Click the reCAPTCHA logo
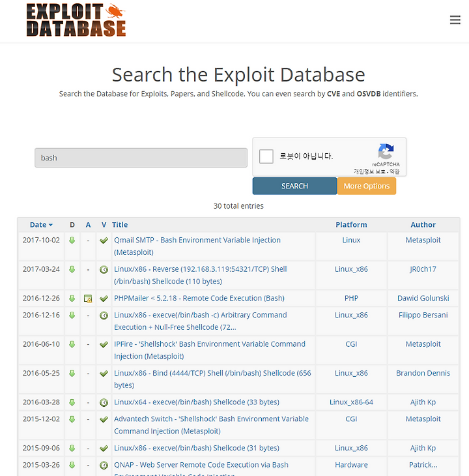Screen dimensions: 469x476 386,151
